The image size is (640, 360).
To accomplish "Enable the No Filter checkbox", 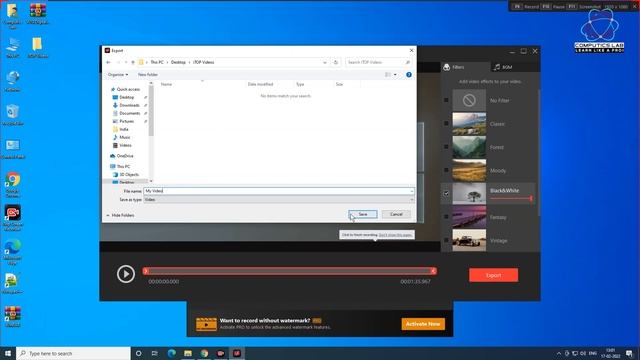I will click(446, 100).
